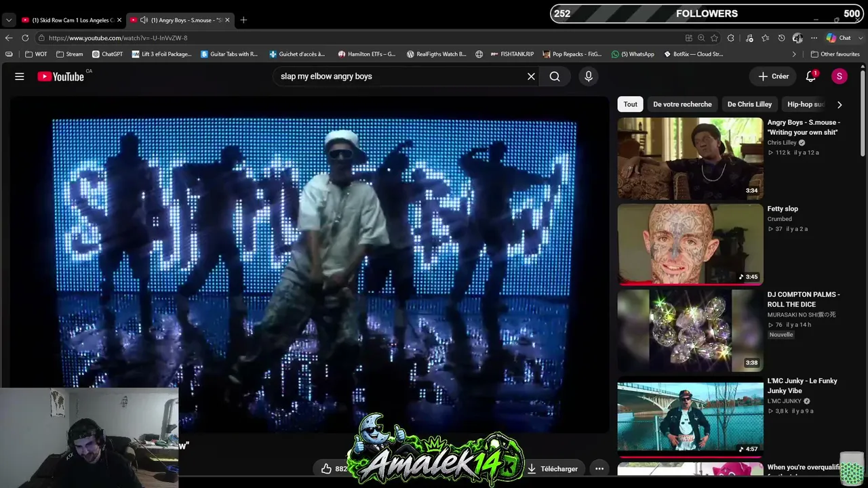Open the Crumbed channel name
The width and height of the screenshot is (868, 488).
[780, 219]
